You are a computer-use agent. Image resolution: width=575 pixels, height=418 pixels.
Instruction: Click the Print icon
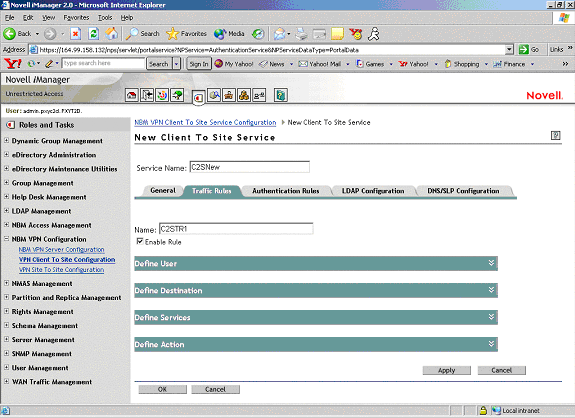coord(301,34)
